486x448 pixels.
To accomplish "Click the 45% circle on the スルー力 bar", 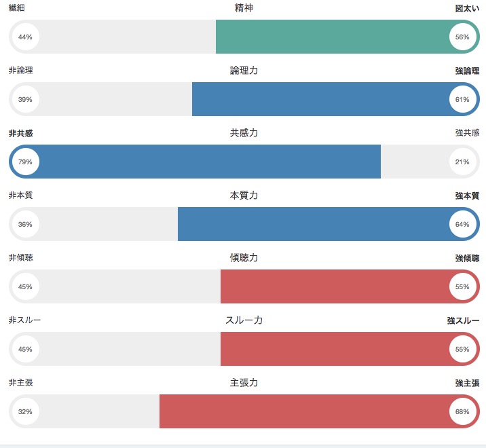I will point(25,349).
